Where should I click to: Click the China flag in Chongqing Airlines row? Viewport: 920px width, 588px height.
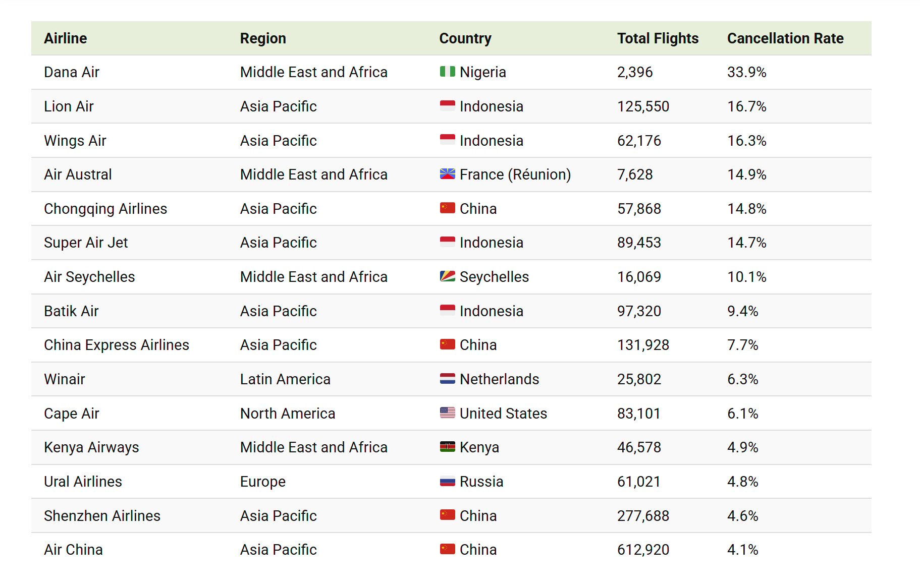coord(447,208)
